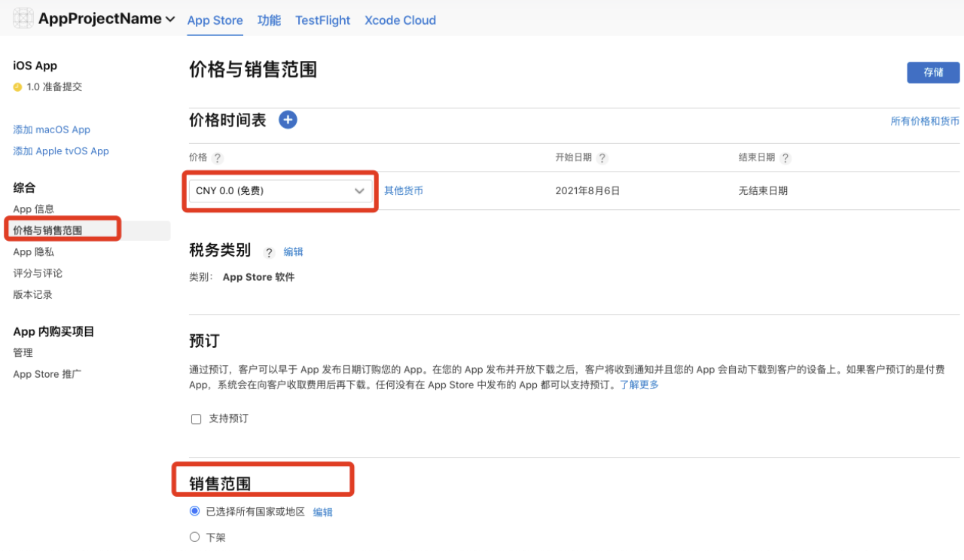The image size is (964, 560).
Task: Click the iOS App sidebar heading
Action: [35, 65]
